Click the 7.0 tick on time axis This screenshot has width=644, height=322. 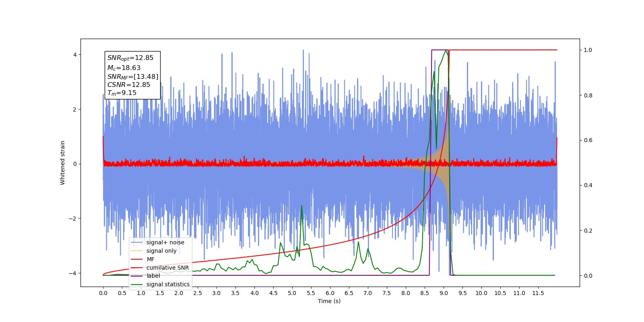(x=368, y=293)
